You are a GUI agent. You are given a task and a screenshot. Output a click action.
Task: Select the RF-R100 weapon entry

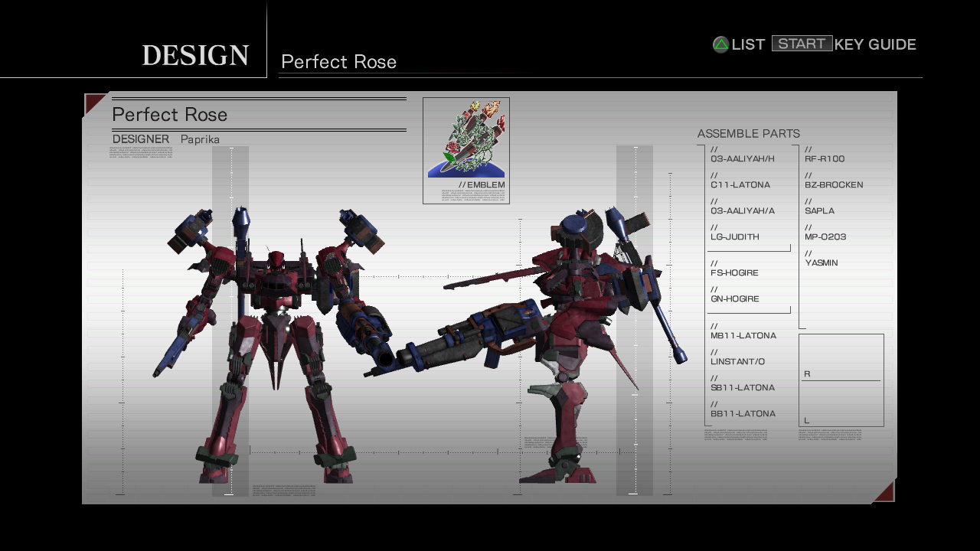pyautogui.click(x=825, y=158)
